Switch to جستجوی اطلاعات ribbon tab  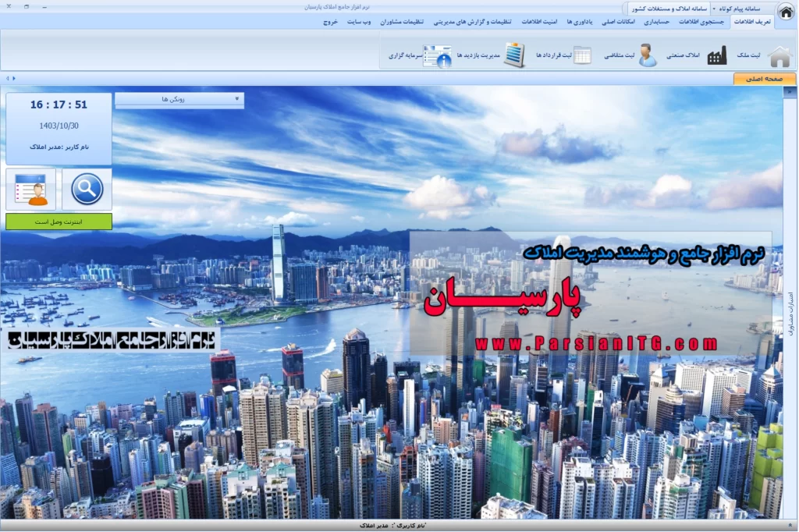point(701,22)
